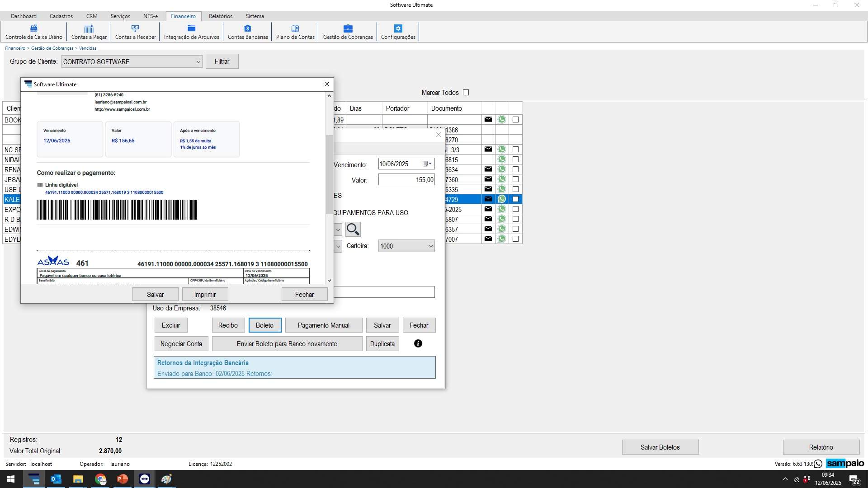The image size is (868, 488).
Task: Click Enviar Boleto para Banco novamente
Action: pyautogui.click(x=287, y=344)
